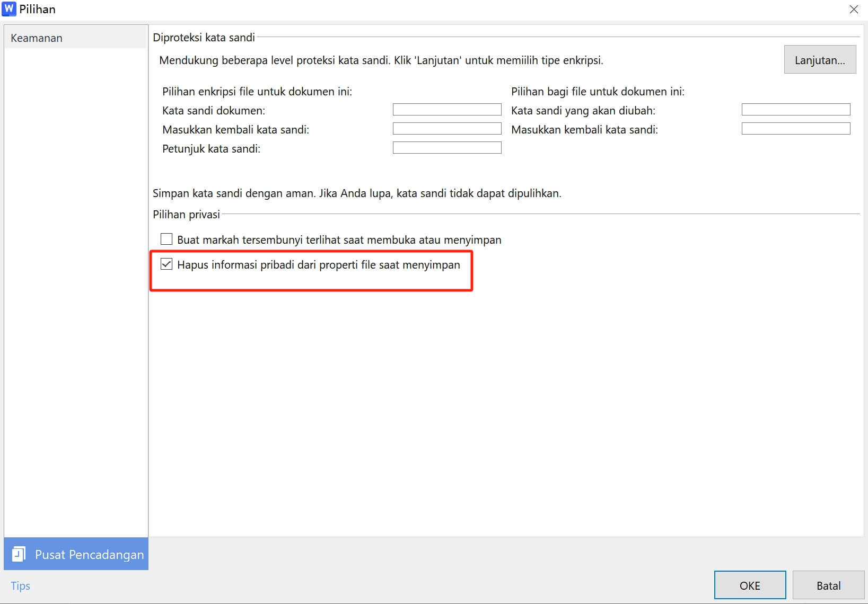
Task: Close the Pilihan dialog
Action: pyautogui.click(x=854, y=9)
